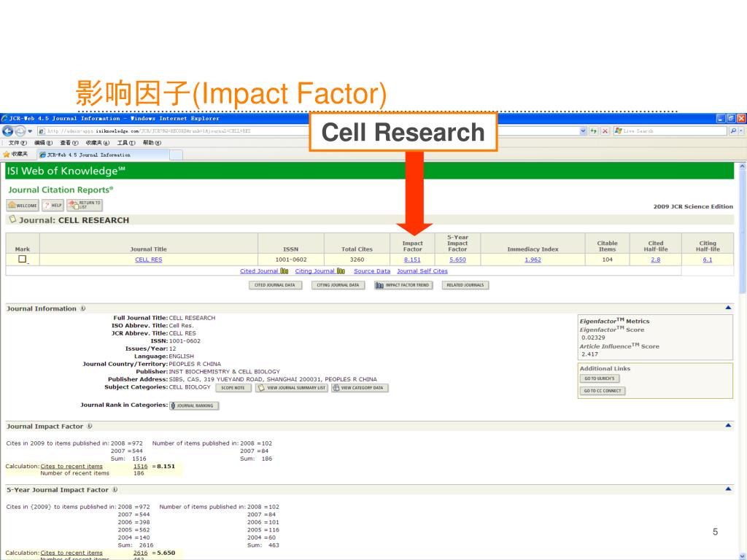Collapse the Journal Information section
This screenshot has width=747, height=560.
point(728,308)
